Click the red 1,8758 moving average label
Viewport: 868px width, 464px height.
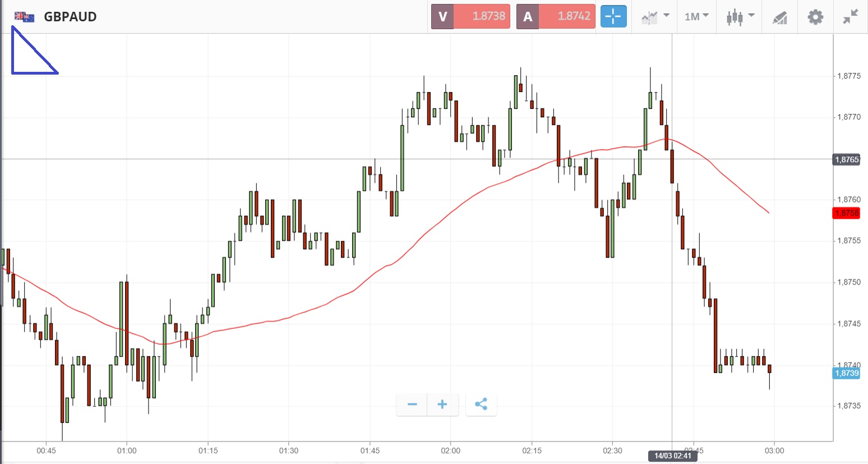[846, 213]
